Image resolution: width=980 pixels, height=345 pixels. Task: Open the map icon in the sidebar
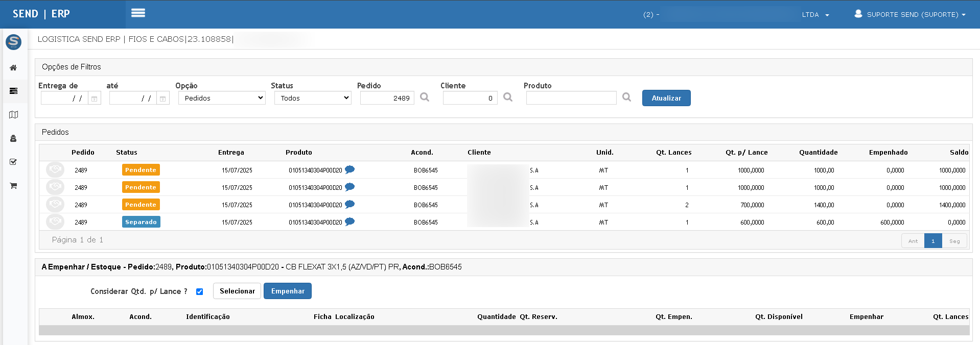[13, 115]
